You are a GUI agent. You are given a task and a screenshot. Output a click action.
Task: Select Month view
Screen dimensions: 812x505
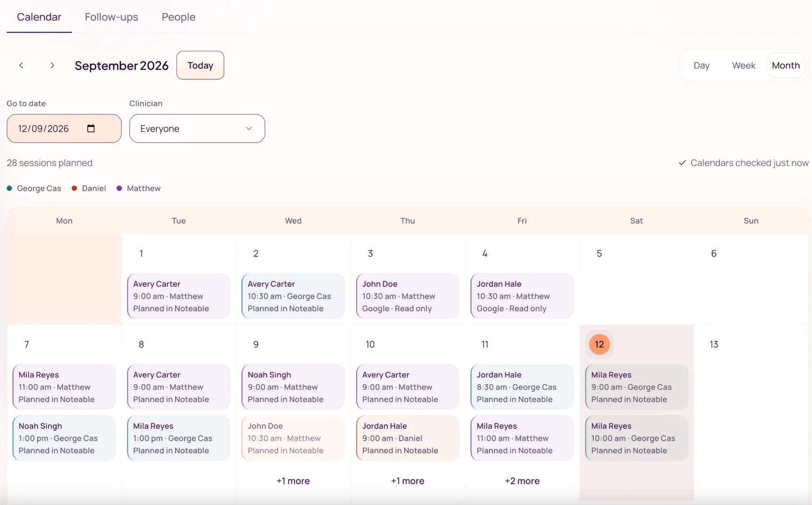click(786, 65)
